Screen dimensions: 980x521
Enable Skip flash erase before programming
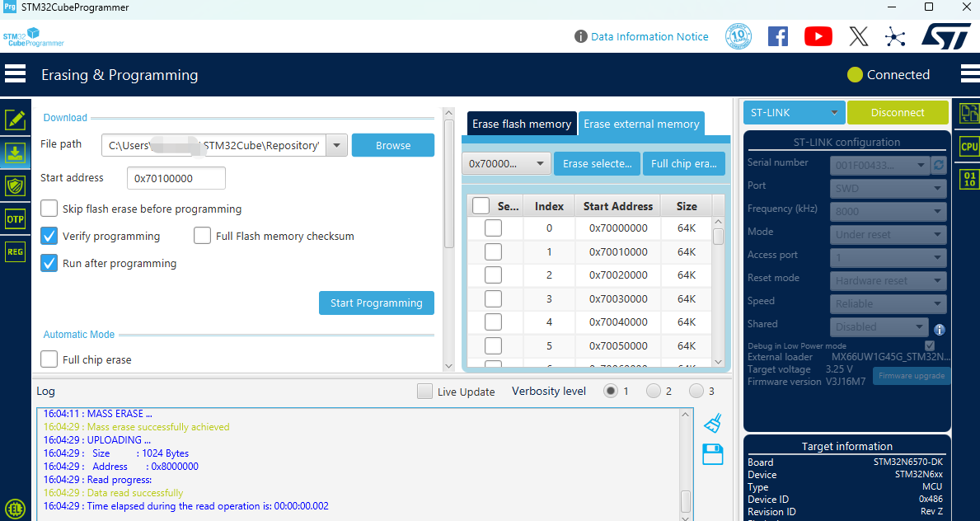(x=49, y=209)
